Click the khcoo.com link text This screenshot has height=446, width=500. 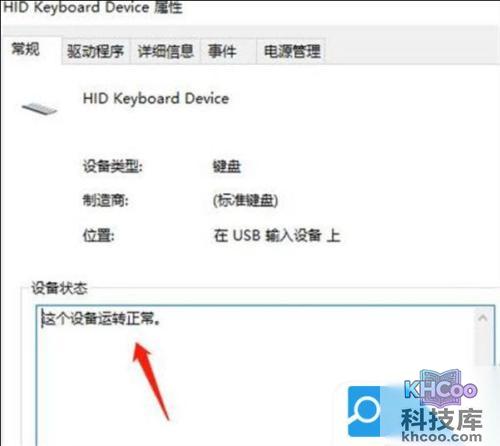442,436
